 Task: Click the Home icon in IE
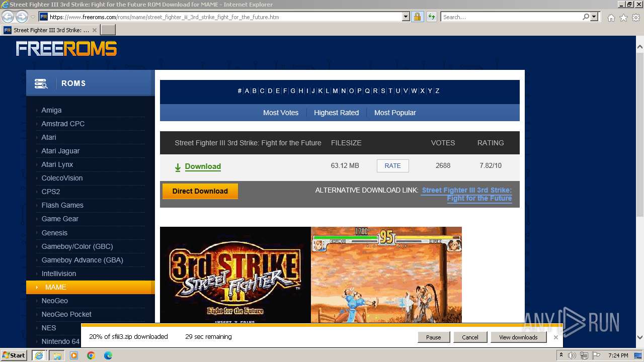pos(611,18)
